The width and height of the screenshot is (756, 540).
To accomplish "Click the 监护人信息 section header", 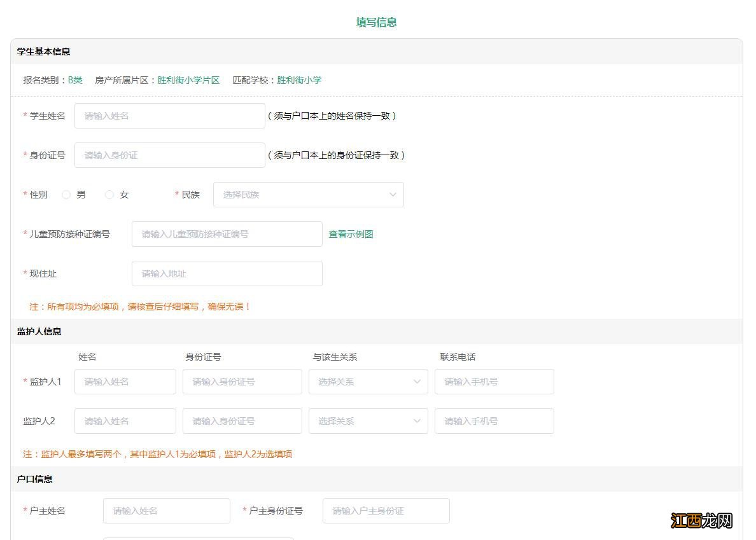I will (x=38, y=331).
